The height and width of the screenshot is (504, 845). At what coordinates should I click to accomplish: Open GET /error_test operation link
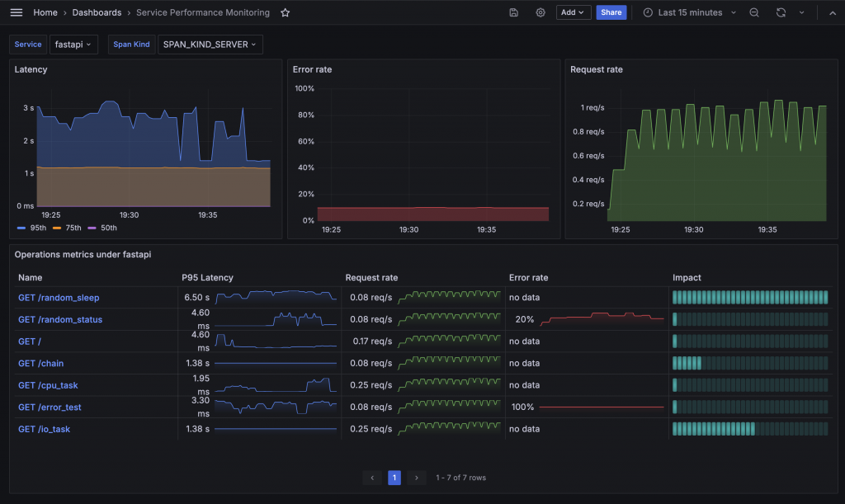click(50, 407)
